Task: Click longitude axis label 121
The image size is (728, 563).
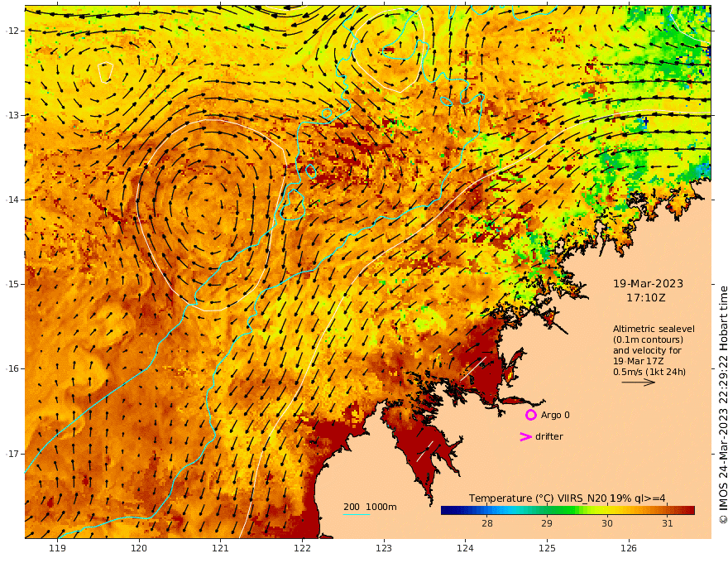Action: tap(221, 548)
